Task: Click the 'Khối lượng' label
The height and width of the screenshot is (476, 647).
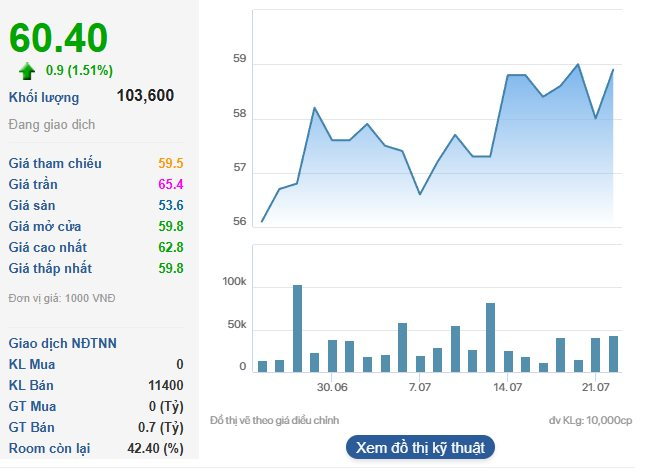Action: point(44,97)
